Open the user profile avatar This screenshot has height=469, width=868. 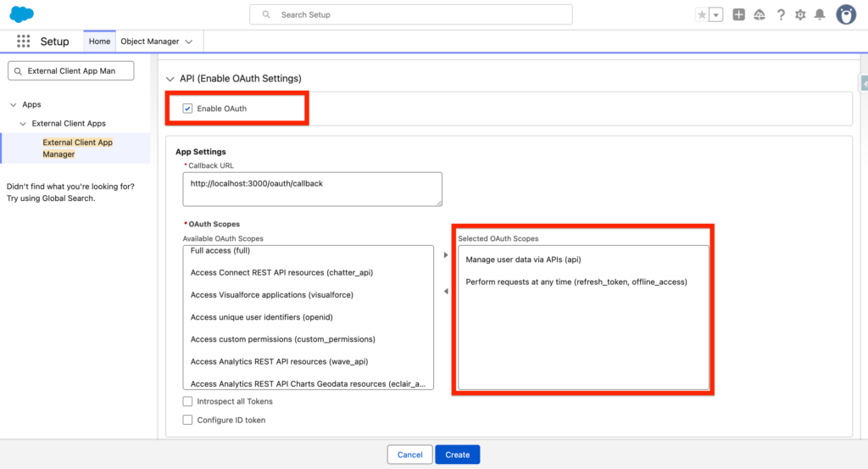tap(845, 14)
